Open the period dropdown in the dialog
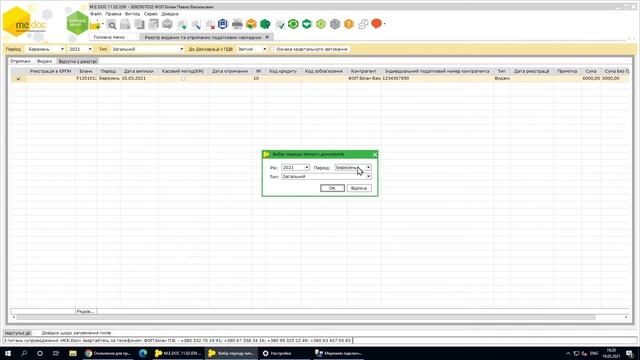 pos(368,167)
